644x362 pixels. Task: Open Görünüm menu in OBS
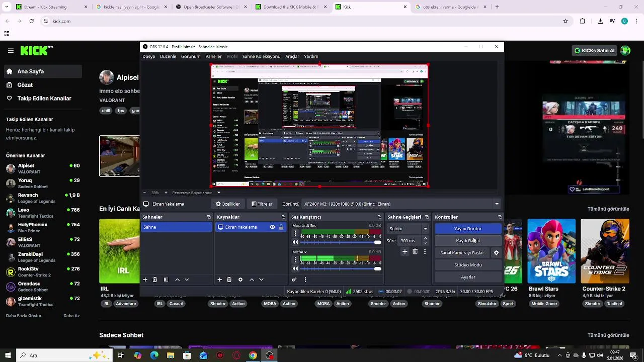pyautogui.click(x=191, y=57)
